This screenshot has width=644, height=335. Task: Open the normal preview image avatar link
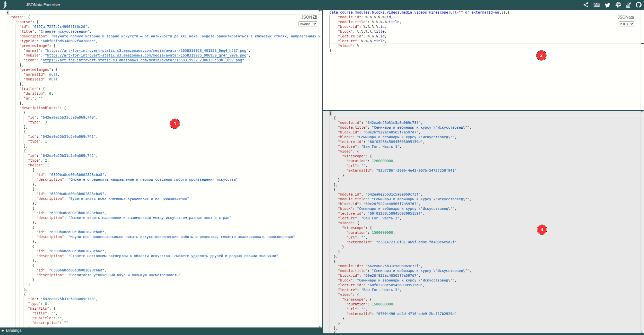pyautogui.click(x=147, y=50)
